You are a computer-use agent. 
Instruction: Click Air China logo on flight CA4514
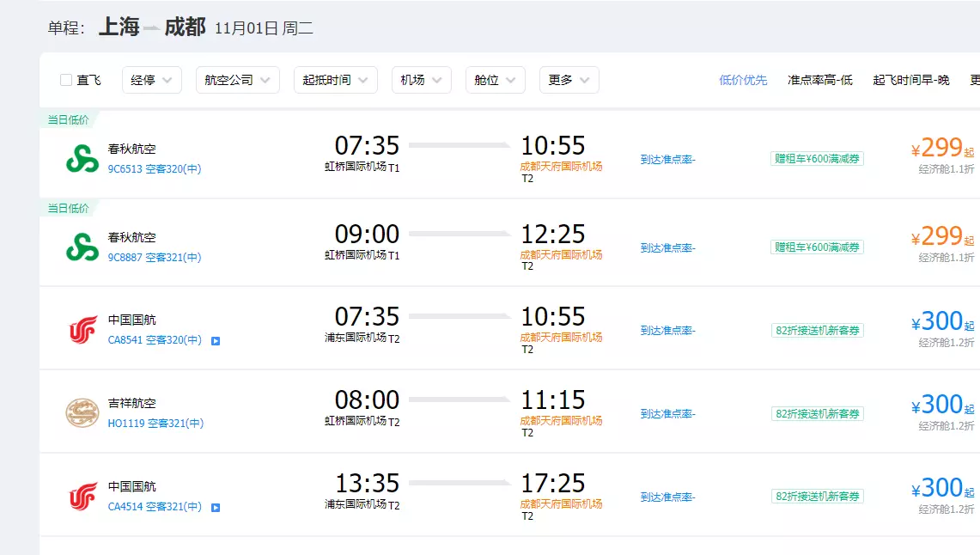coord(82,497)
